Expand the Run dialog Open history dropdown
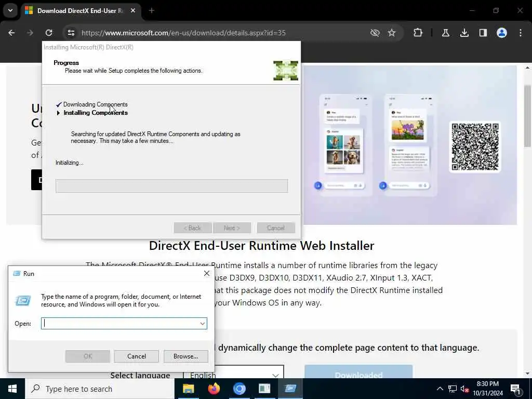Screen dimensions: 532x399 coord(203,323)
